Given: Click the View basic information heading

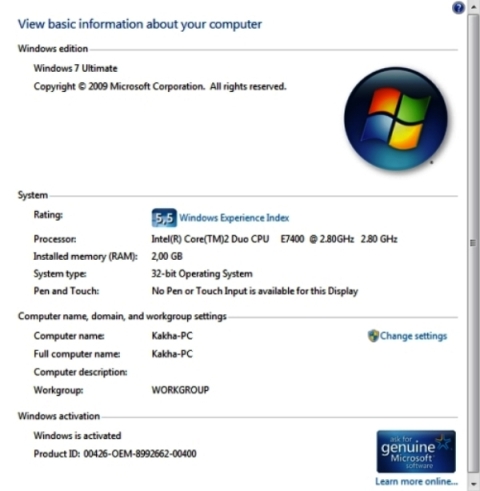Looking at the screenshot, I should pos(140,24).
